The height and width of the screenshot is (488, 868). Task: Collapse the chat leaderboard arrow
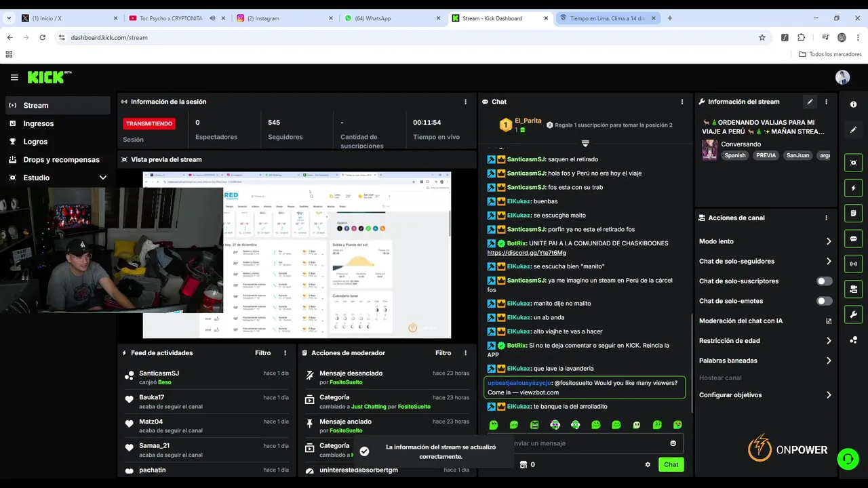tap(585, 144)
